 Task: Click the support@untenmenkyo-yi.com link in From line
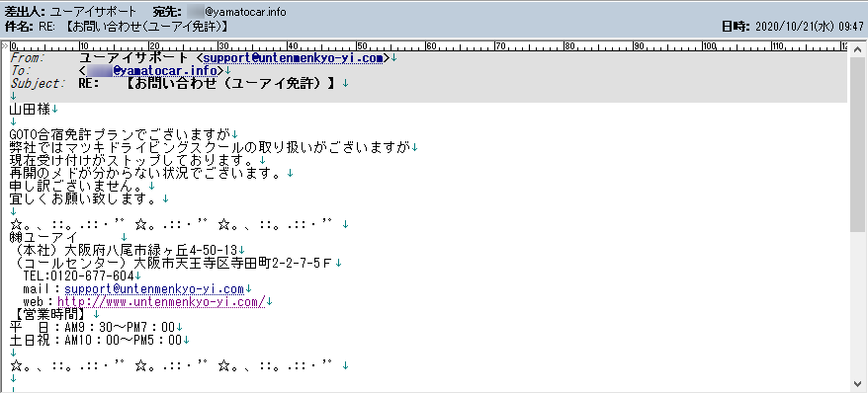pos(294,58)
